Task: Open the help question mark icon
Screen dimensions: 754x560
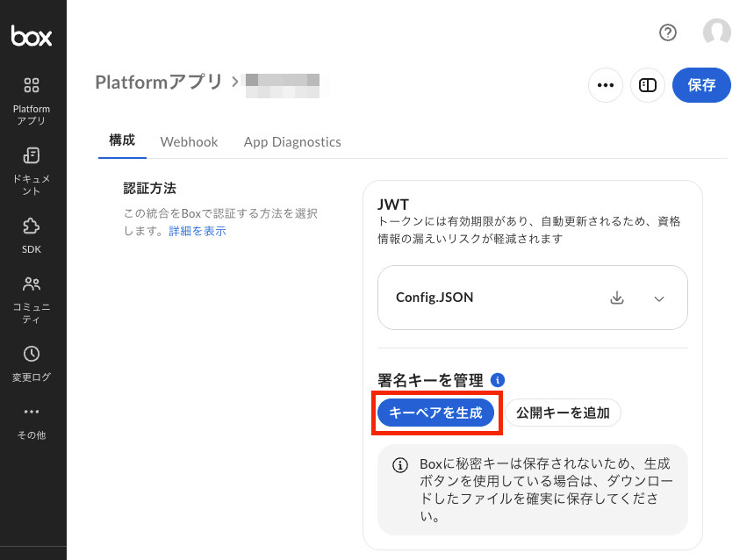Action: (667, 32)
